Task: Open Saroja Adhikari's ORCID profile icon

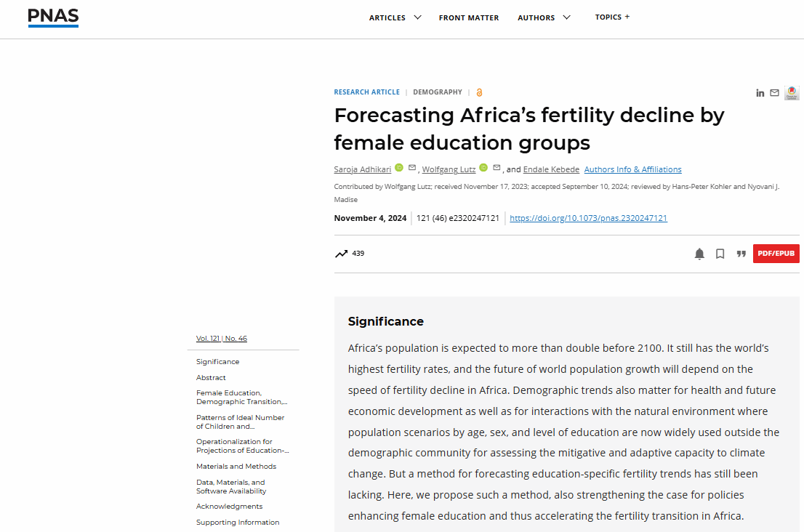Action: click(399, 168)
